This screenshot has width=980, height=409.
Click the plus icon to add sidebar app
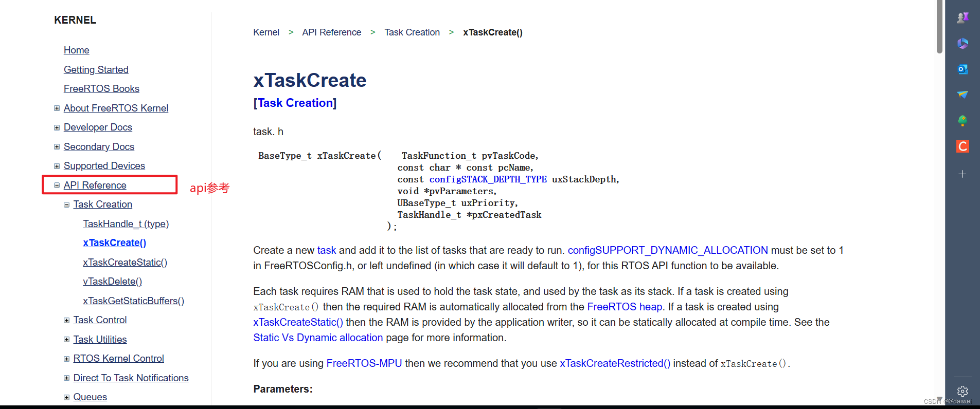pyautogui.click(x=963, y=174)
